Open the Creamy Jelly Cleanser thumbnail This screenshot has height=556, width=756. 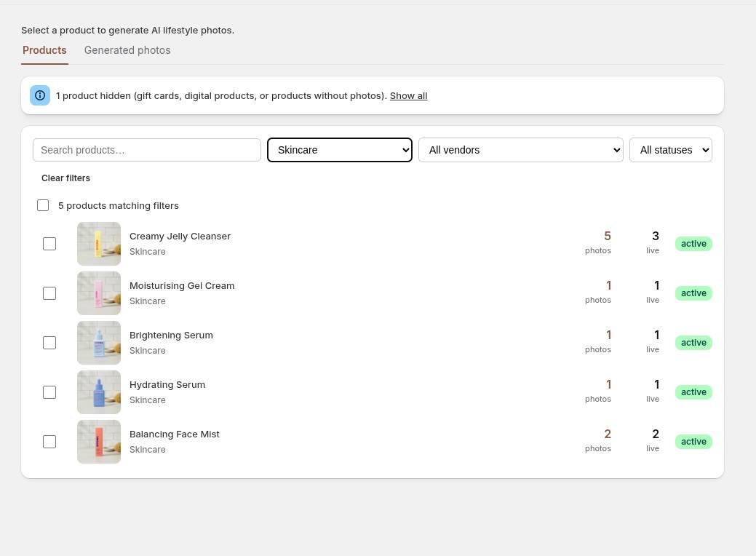pos(99,244)
